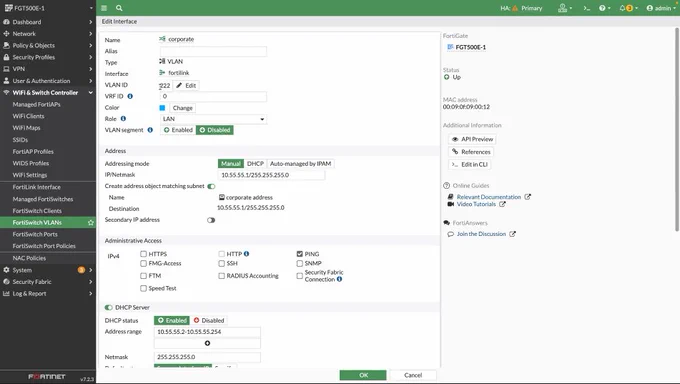
Task: Click the Fortinet logo
Action: (47, 377)
